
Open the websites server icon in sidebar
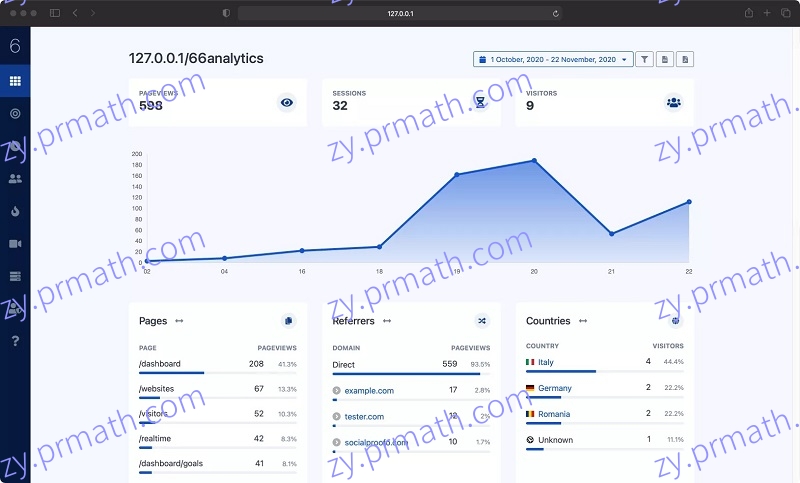click(15, 276)
